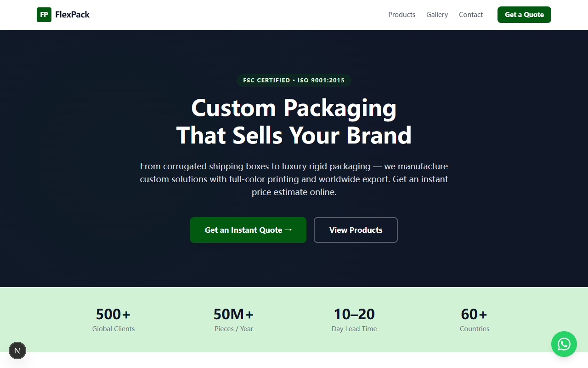Click the That Sells Your Brand line
This screenshot has width=588, height=368.
(294, 135)
